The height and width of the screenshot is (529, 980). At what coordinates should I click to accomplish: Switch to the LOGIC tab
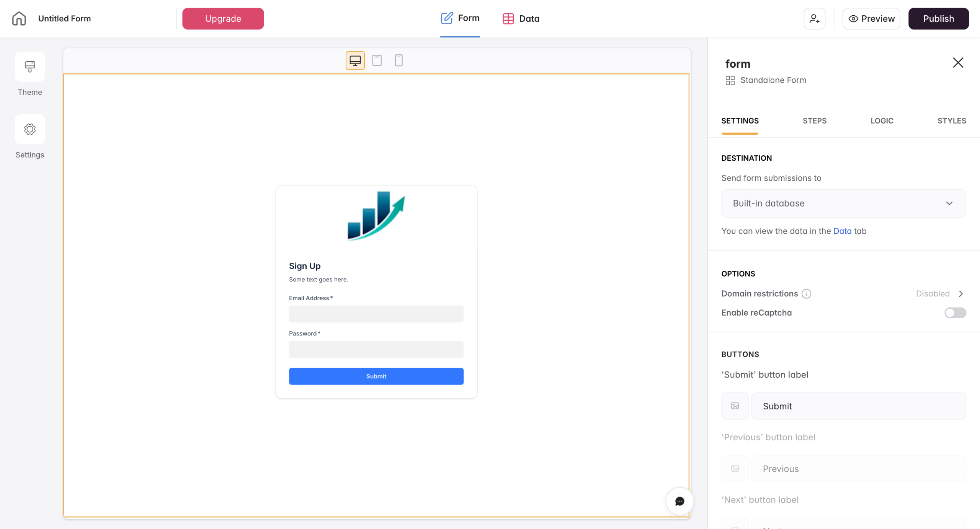pos(882,121)
